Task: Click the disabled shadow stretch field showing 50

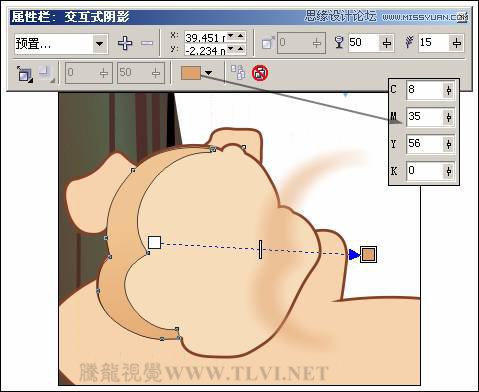Action: (x=141, y=73)
